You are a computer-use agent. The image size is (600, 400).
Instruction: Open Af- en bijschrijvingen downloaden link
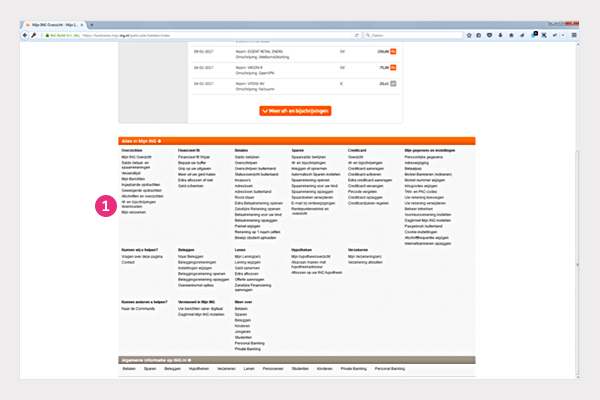139,204
